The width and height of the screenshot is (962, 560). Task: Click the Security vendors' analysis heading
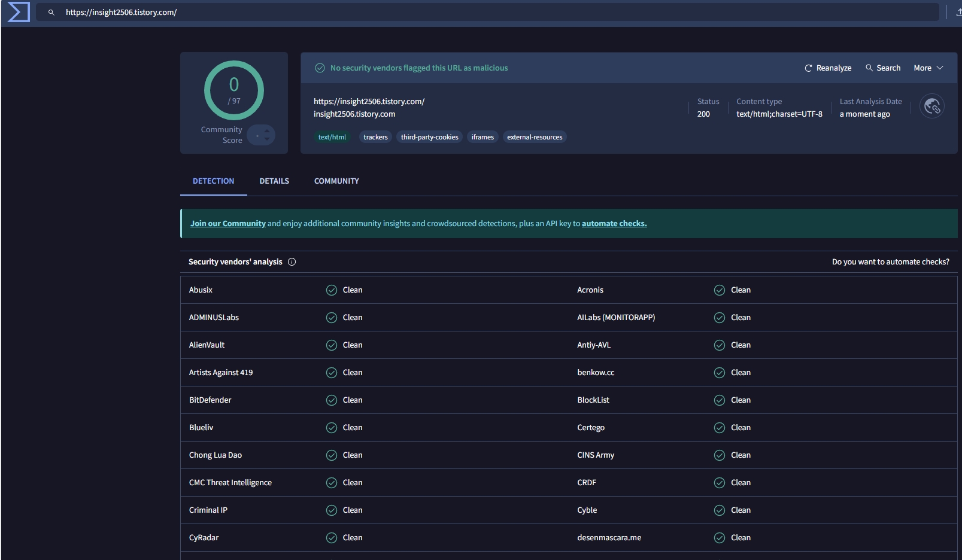point(235,261)
